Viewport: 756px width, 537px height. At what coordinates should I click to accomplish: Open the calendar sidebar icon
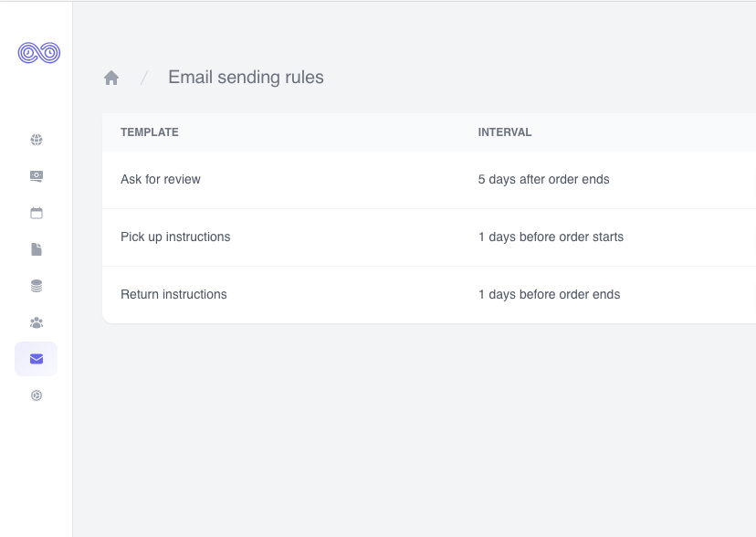point(37,213)
